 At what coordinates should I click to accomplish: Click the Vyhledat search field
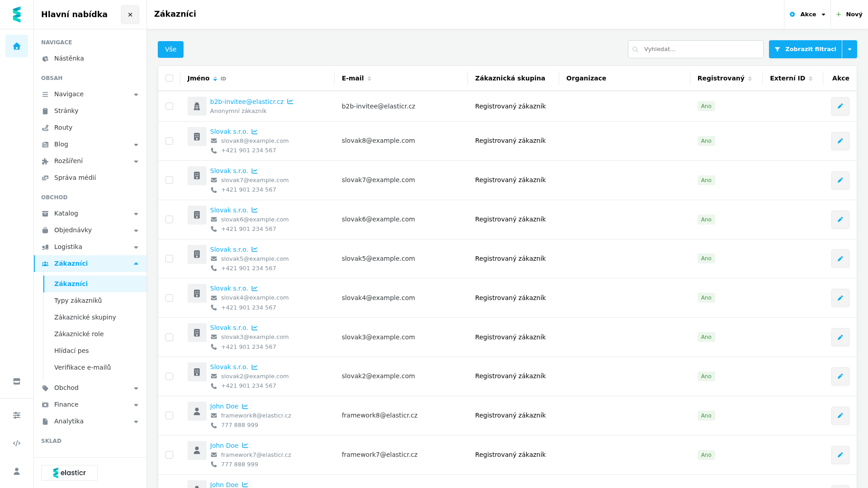tap(695, 49)
